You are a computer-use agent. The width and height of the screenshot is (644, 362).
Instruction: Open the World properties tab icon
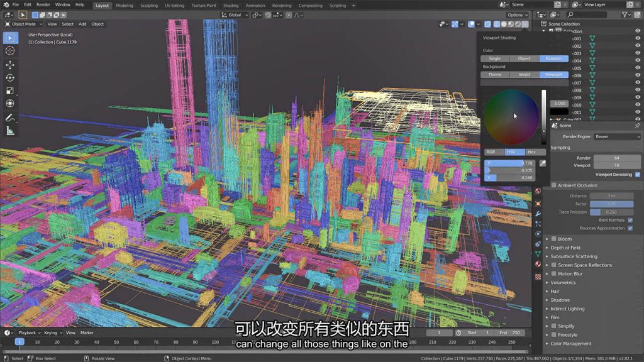[x=538, y=191]
